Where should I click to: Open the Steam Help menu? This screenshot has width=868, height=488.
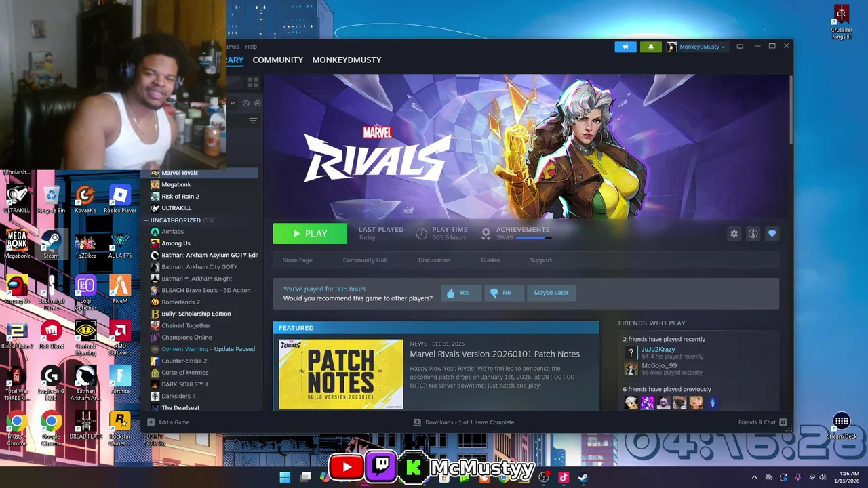coord(251,47)
